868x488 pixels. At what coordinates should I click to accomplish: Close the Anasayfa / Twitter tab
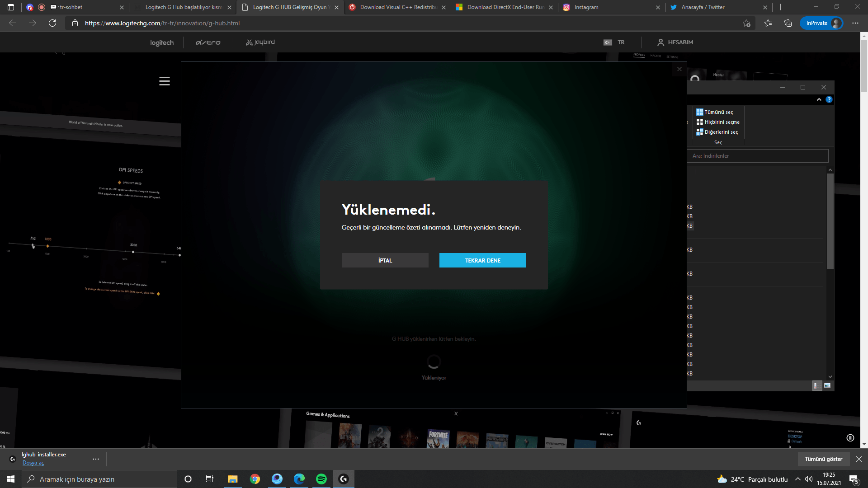point(765,7)
